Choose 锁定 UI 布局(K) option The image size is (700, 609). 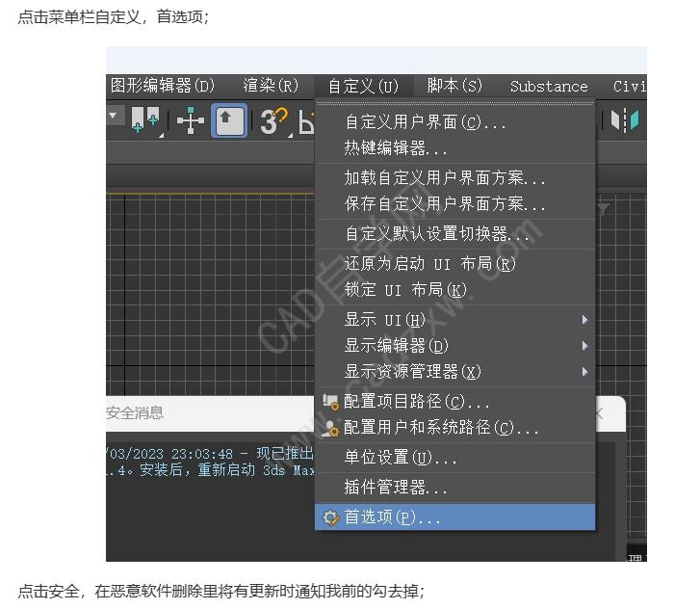click(404, 289)
